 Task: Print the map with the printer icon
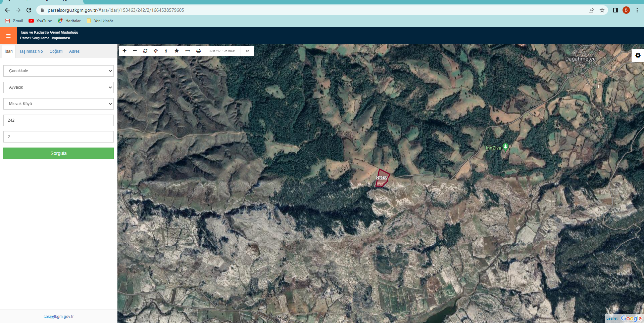click(198, 51)
